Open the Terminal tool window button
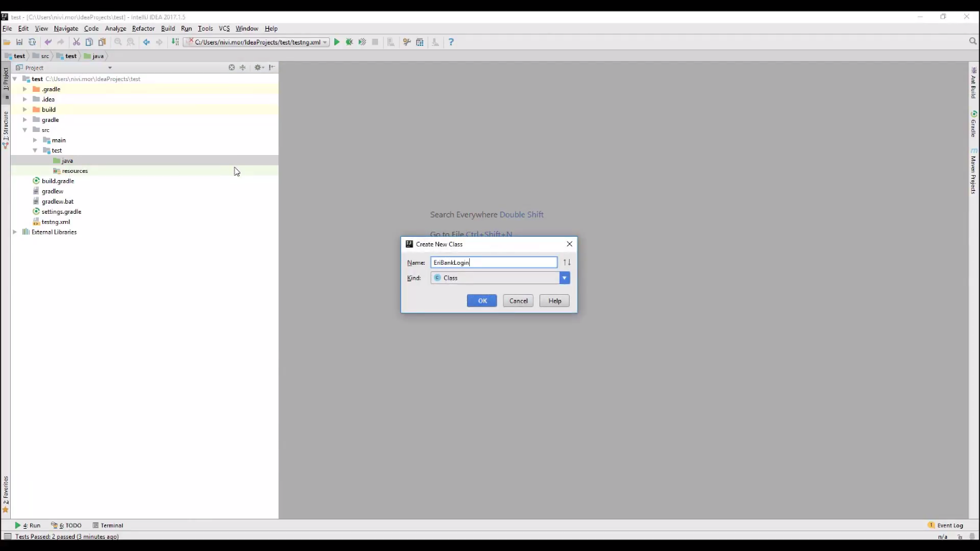Image resolution: width=980 pixels, height=551 pixels. (108, 525)
